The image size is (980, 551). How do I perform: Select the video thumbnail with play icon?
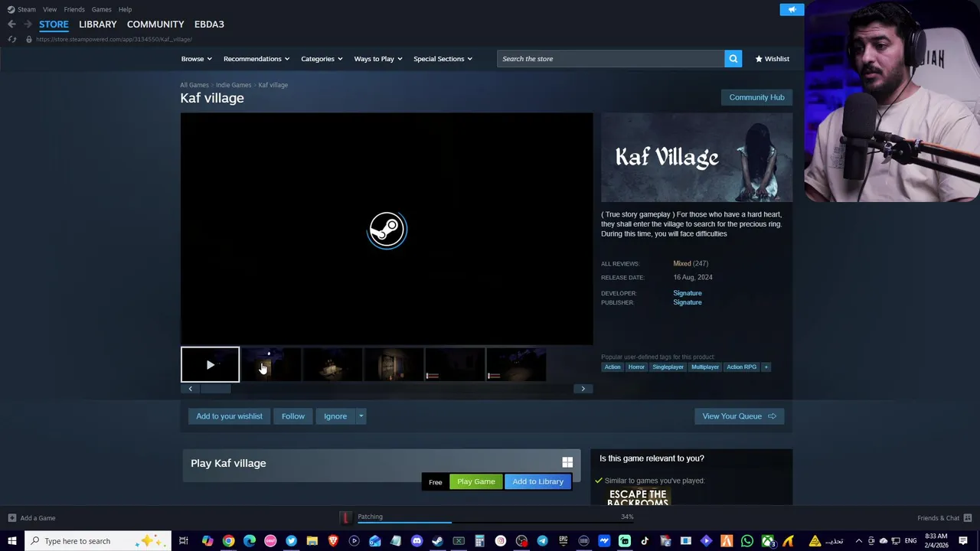210,364
